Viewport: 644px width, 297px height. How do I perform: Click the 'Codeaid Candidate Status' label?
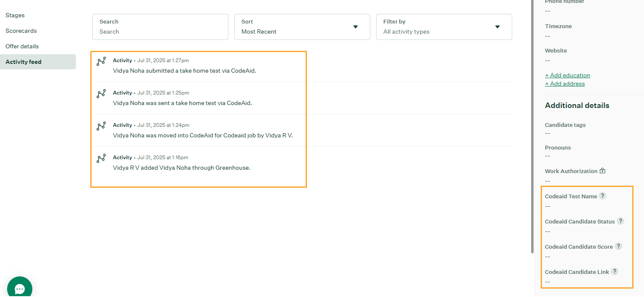pyautogui.click(x=580, y=221)
